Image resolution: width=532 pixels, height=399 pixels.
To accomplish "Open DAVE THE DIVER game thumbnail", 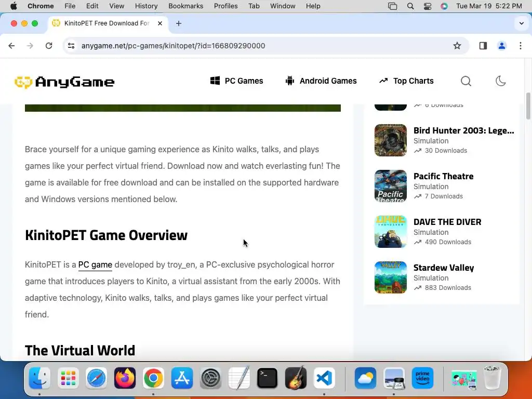I will pos(391,232).
